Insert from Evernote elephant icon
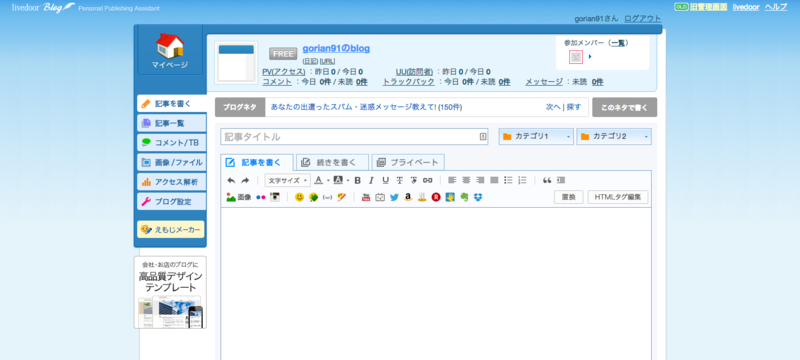 pyautogui.click(x=464, y=197)
